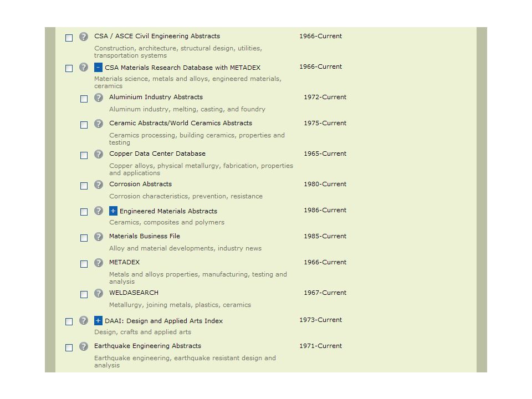The image size is (532, 399).
Task: Open help icon for Engineered Materials Abstracts
Action: (99, 211)
